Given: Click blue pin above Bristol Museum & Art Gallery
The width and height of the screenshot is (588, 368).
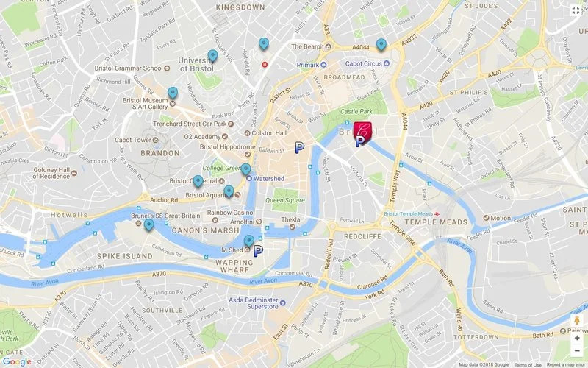Looking at the screenshot, I should 173,93.
